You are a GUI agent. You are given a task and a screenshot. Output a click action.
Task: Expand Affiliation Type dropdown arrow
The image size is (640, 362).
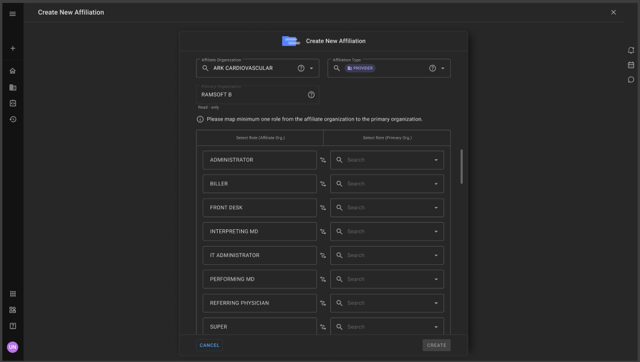click(443, 68)
